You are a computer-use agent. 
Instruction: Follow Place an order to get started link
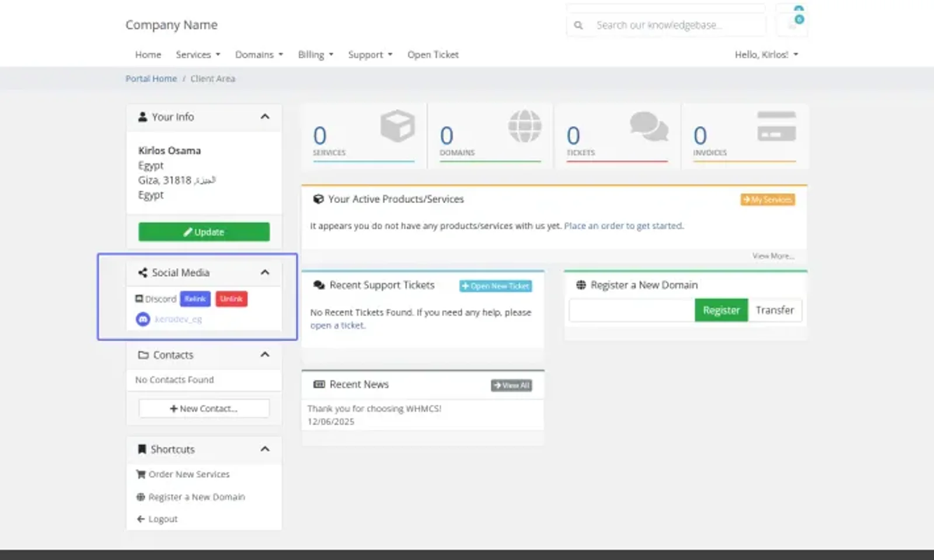tap(623, 226)
